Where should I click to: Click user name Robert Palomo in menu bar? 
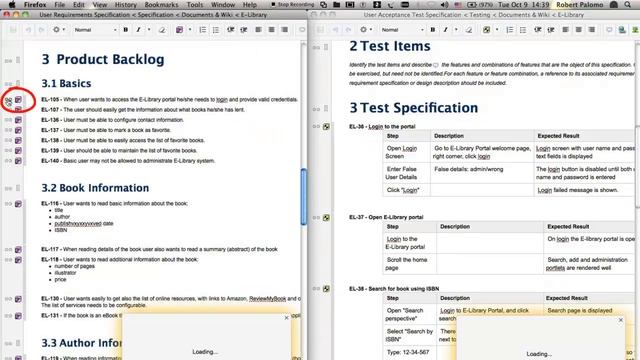click(x=580, y=4)
